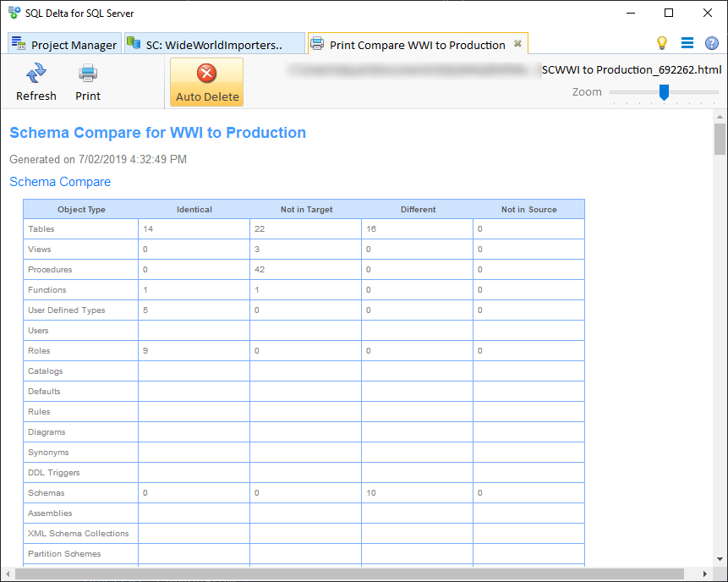Click the 'Procedures' row label

pos(50,269)
